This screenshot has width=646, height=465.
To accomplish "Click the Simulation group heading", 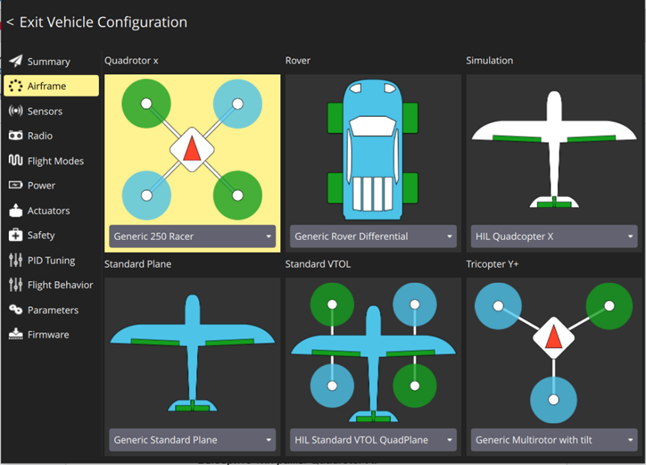I will (x=489, y=61).
